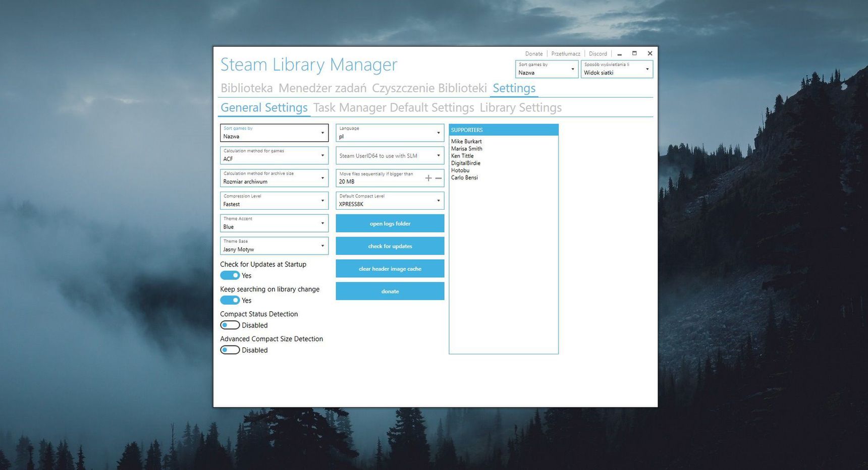Minimize the Steam Library Manager window
Screen dimensions: 868x470
click(x=620, y=53)
